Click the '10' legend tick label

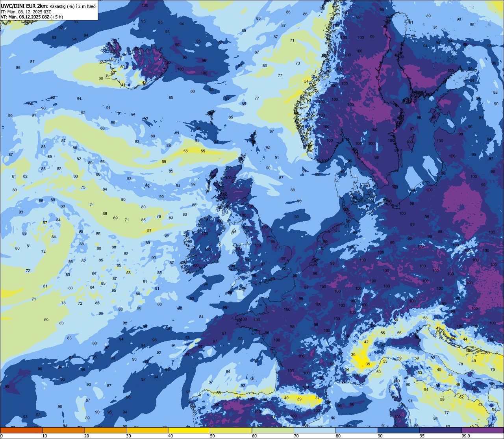44,436
